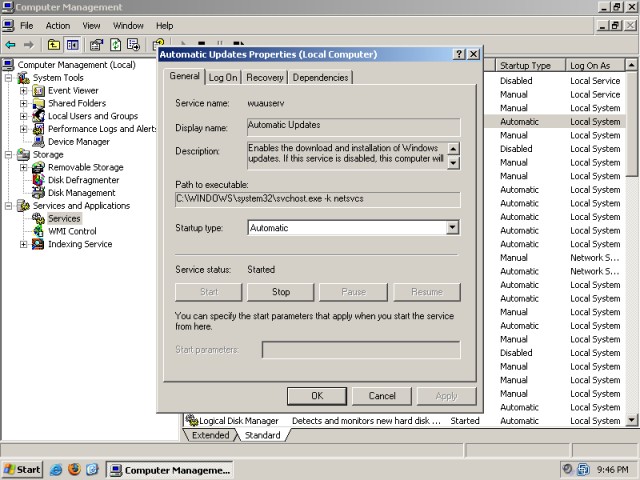
Task: Expand the Shared Folders node
Action: [x=24, y=103]
